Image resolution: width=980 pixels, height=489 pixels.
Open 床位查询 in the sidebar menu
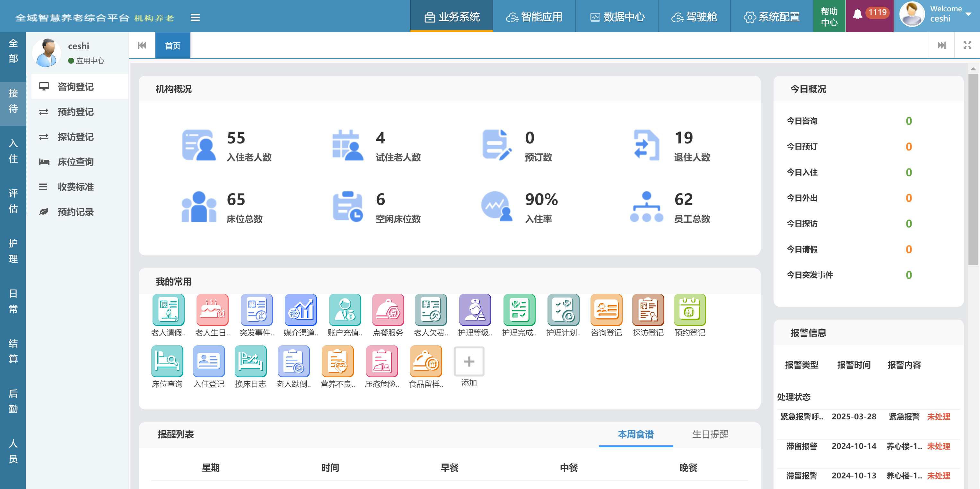click(x=80, y=162)
